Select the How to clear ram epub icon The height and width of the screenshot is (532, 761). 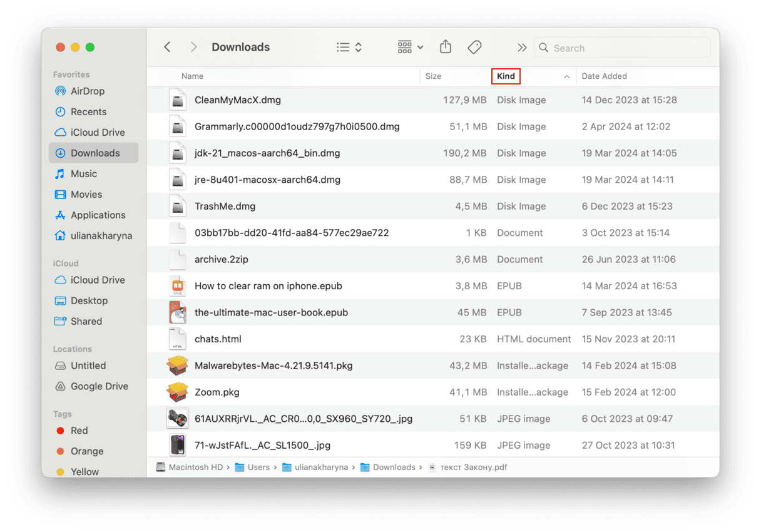click(x=178, y=286)
